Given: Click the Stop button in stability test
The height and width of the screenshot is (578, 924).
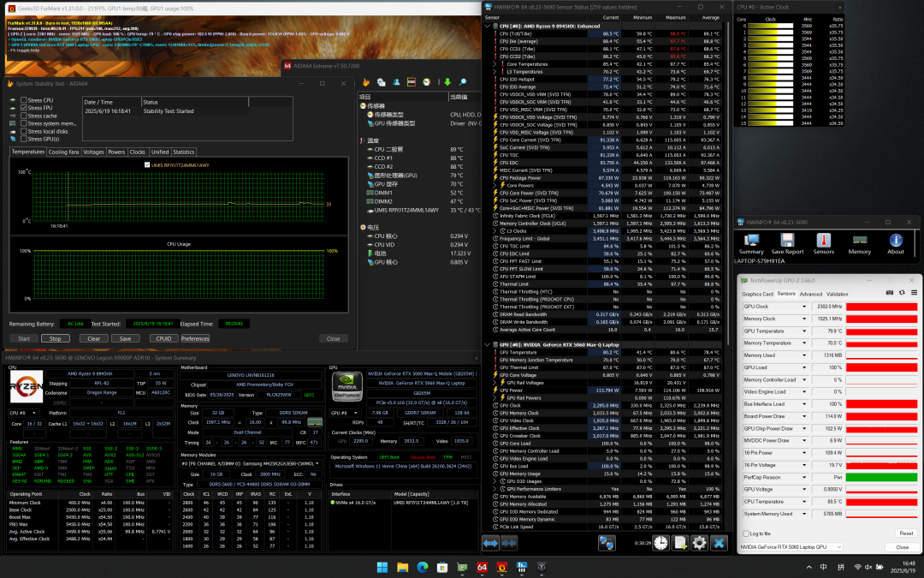Looking at the screenshot, I should [x=56, y=338].
